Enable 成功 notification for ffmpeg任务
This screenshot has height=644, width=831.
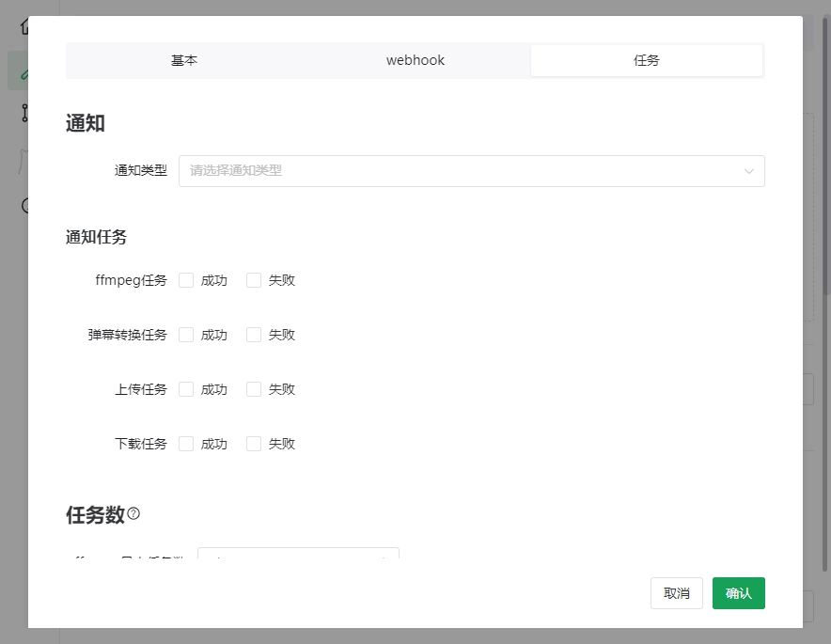coord(186,280)
